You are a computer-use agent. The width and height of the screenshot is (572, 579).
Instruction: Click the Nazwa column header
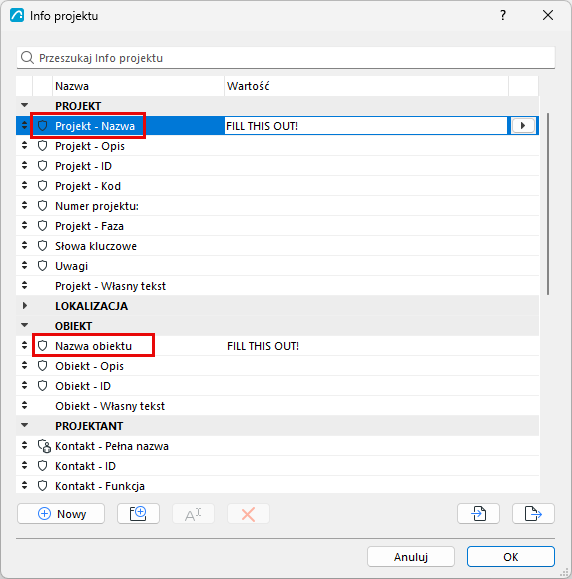coord(138,86)
